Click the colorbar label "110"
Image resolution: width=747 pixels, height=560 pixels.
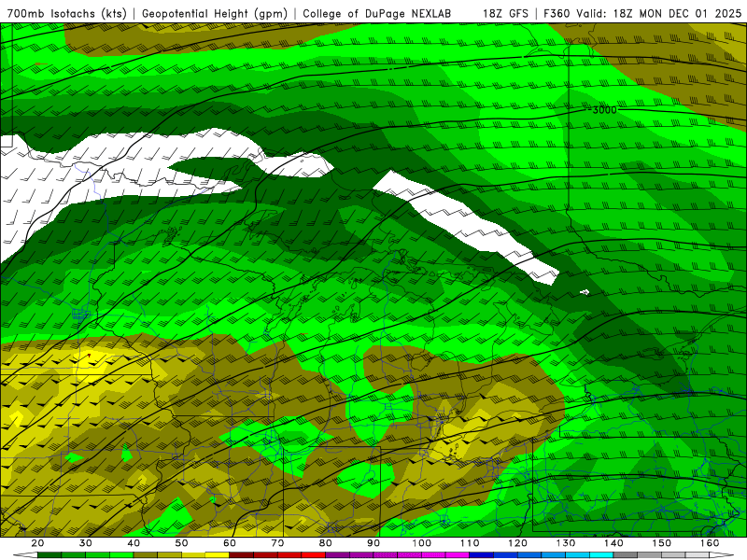pyautogui.click(x=470, y=543)
